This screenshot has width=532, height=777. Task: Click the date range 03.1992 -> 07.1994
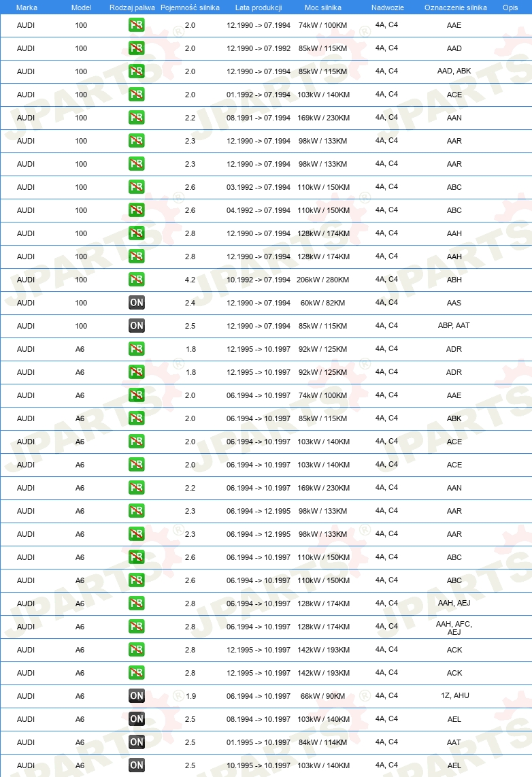point(259,187)
